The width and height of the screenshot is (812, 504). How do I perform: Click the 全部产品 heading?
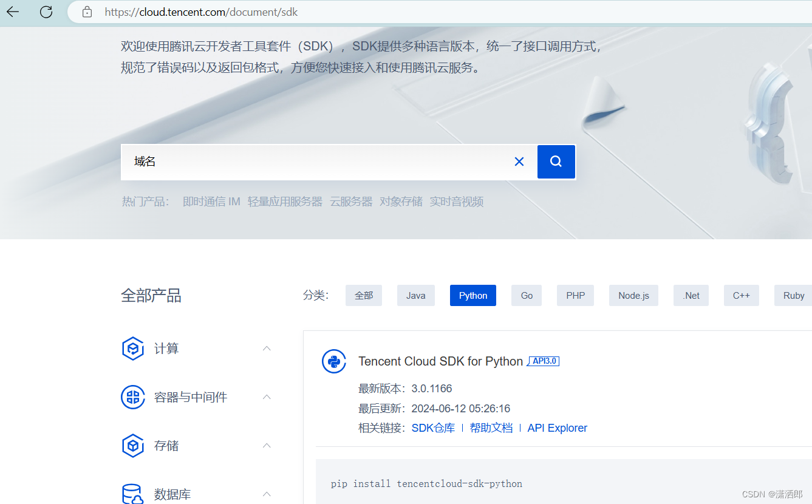(x=151, y=296)
